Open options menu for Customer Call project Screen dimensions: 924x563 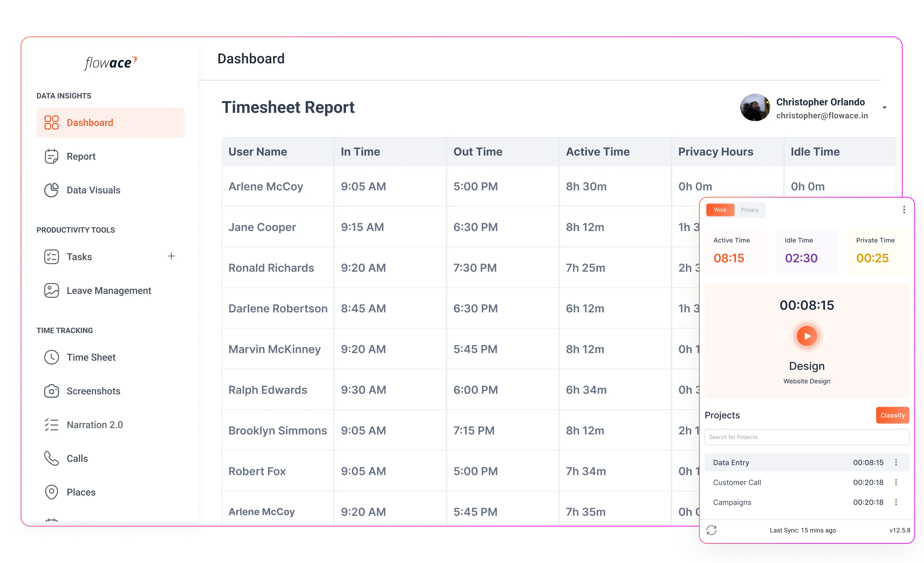tap(896, 482)
